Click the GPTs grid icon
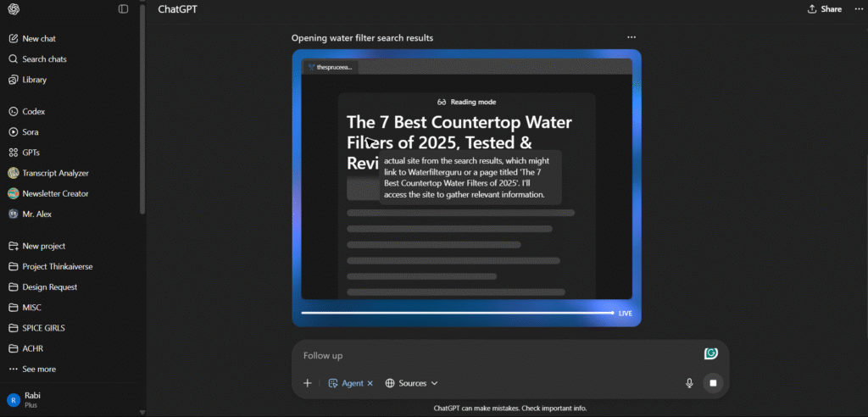Image resolution: width=868 pixels, height=417 pixels. (x=14, y=153)
